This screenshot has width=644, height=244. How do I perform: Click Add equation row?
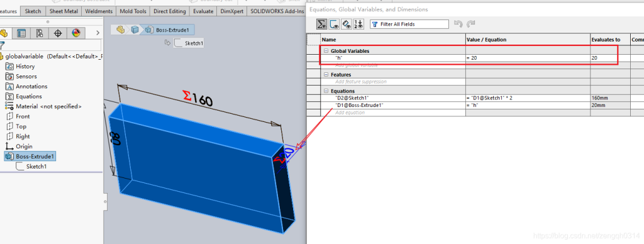coord(392,113)
